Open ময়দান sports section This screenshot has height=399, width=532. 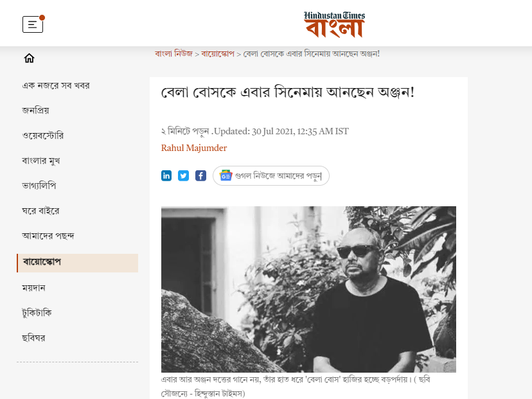(x=33, y=288)
